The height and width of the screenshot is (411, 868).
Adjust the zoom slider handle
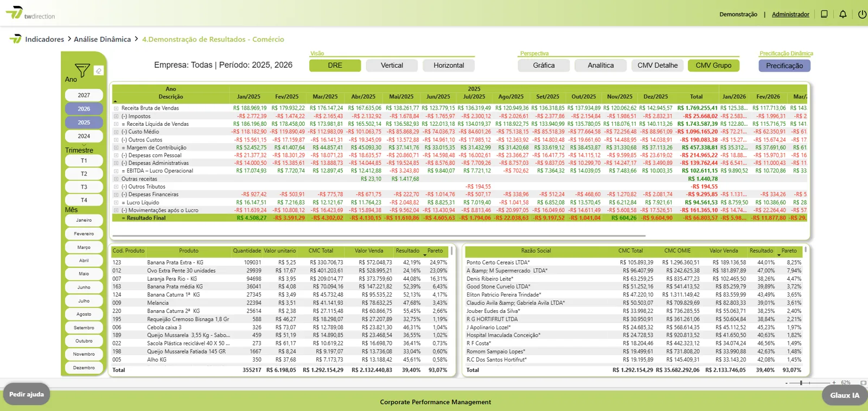tap(801, 383)
